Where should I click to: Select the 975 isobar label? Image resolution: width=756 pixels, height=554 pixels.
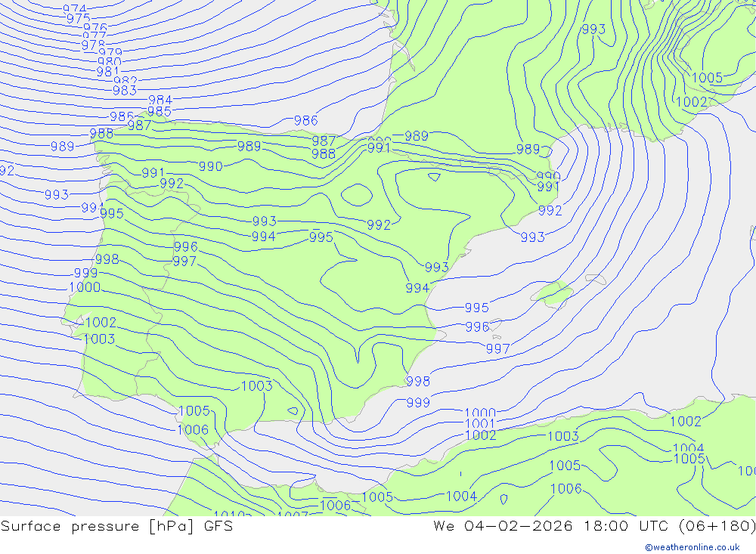(78, 18)
